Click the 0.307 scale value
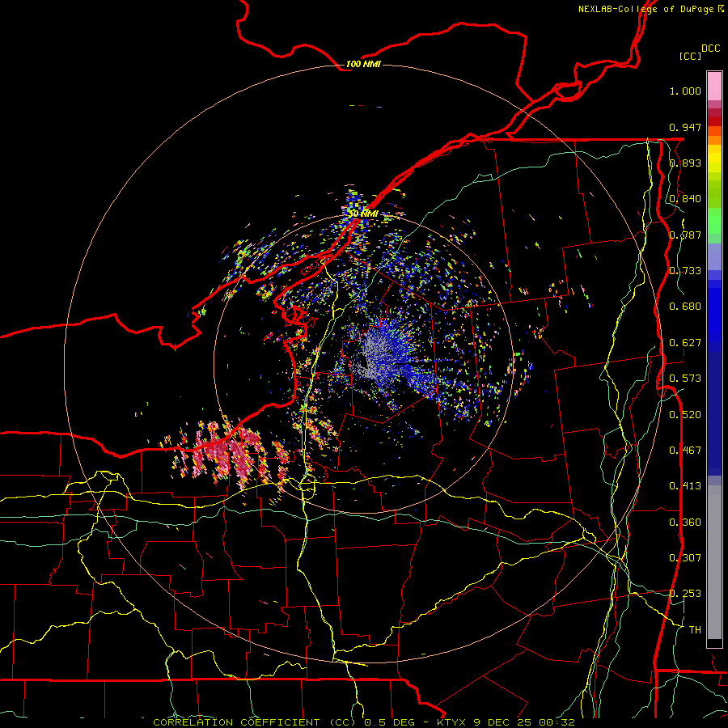The height and width of the screenshot is (728, 728). coord(685,558)
